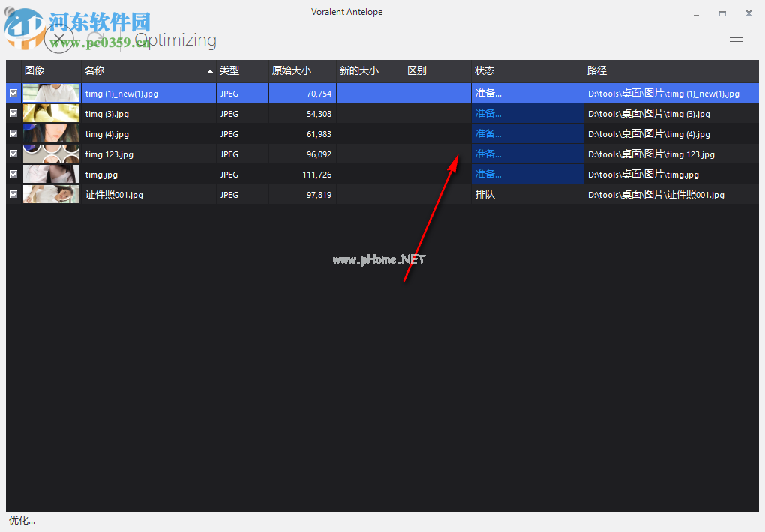Click file path of timg 123.jpg
765x532 pixels.
[651, 154]
